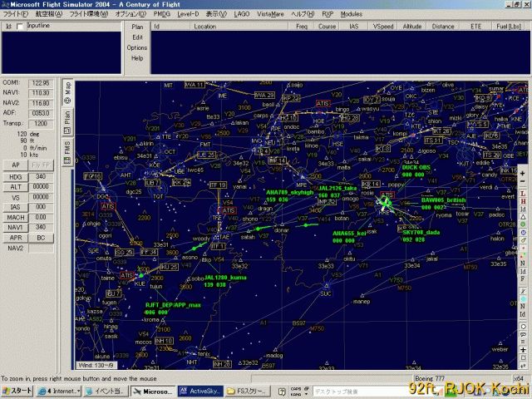The image size is (532, 399).
Task: Open the Plan dropdown menu
Action: coord(137,27)
